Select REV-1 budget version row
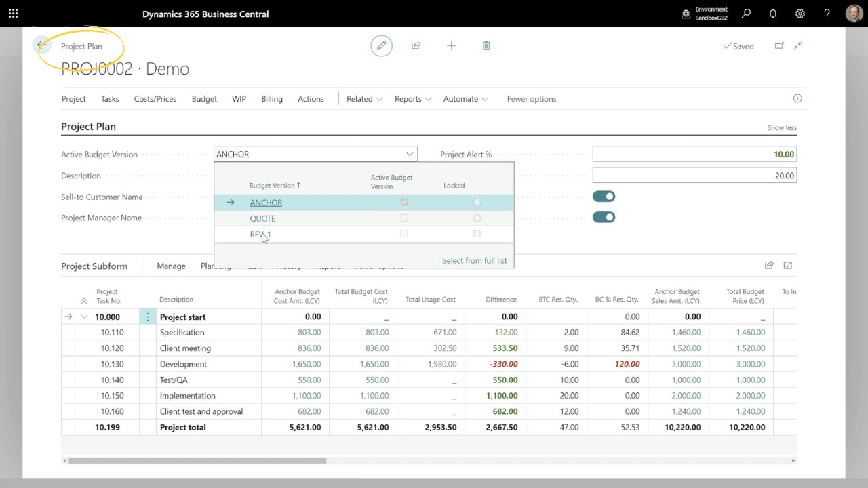 [x=364, y=234]
